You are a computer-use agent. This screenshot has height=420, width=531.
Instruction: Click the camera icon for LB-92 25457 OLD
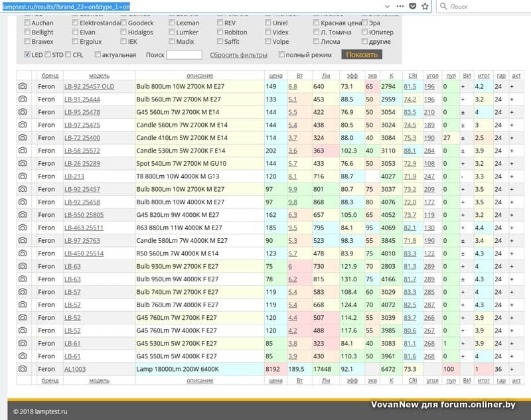point(23,87)
